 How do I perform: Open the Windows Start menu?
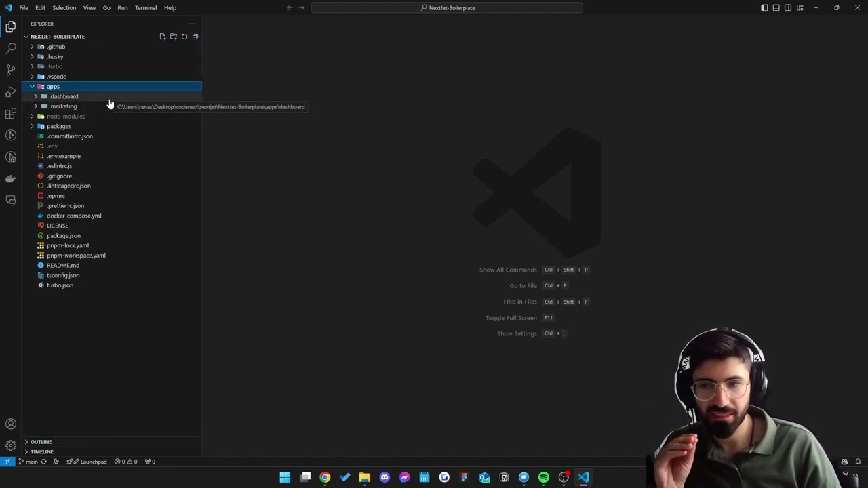click(x=285, y=477)
